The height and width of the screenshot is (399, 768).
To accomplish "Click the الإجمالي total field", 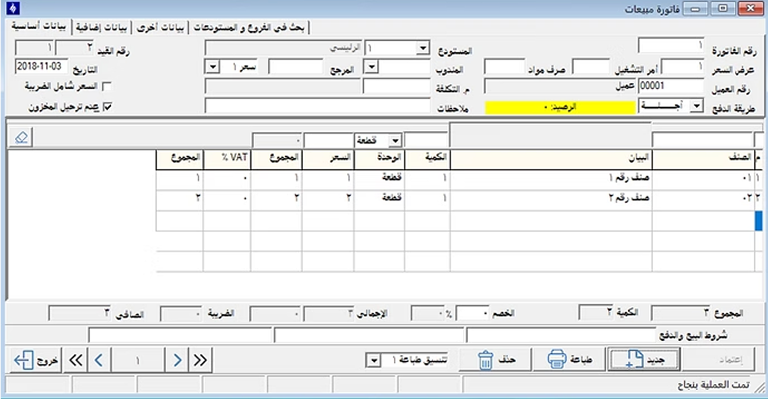I will [x=330, y=314].
